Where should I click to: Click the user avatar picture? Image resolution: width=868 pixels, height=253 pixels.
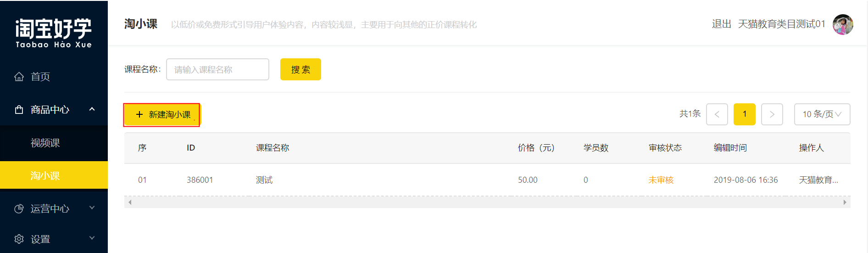[843, 24]
